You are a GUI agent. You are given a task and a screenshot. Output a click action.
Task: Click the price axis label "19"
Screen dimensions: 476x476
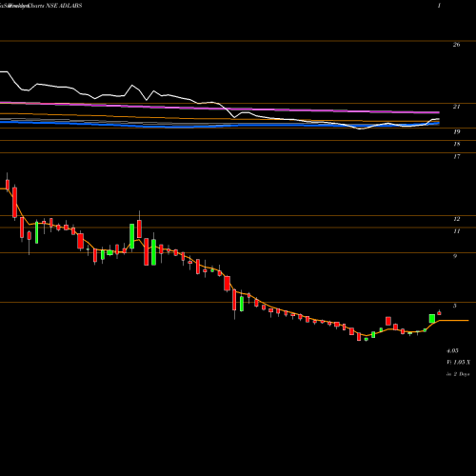(x=456, y=131)
